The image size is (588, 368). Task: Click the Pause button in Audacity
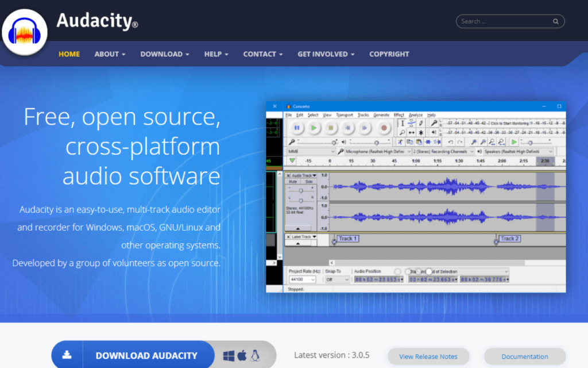(297, 128)
